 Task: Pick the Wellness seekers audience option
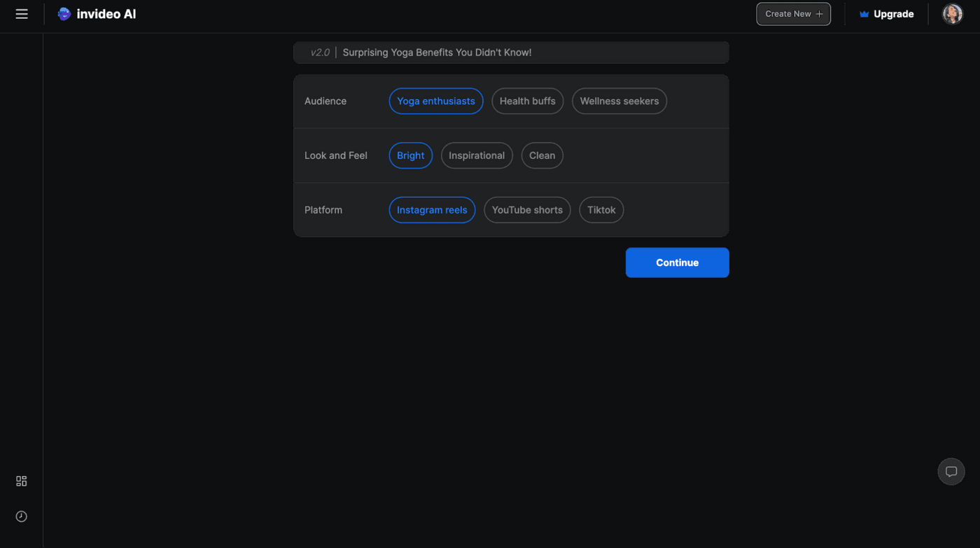click(619, 101)
